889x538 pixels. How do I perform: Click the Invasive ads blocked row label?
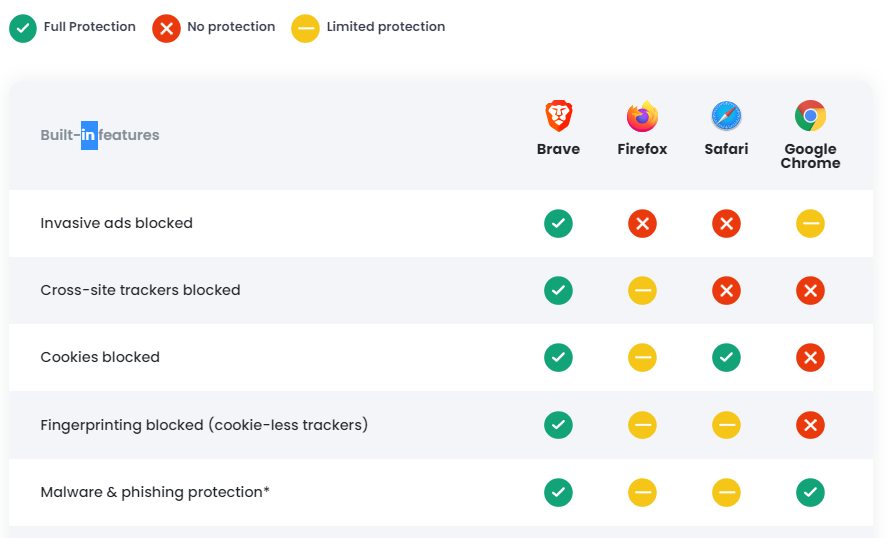(116, 223)
